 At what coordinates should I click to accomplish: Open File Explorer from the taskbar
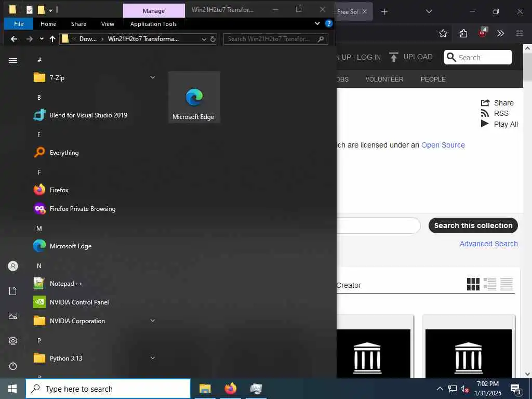point(205,389)
